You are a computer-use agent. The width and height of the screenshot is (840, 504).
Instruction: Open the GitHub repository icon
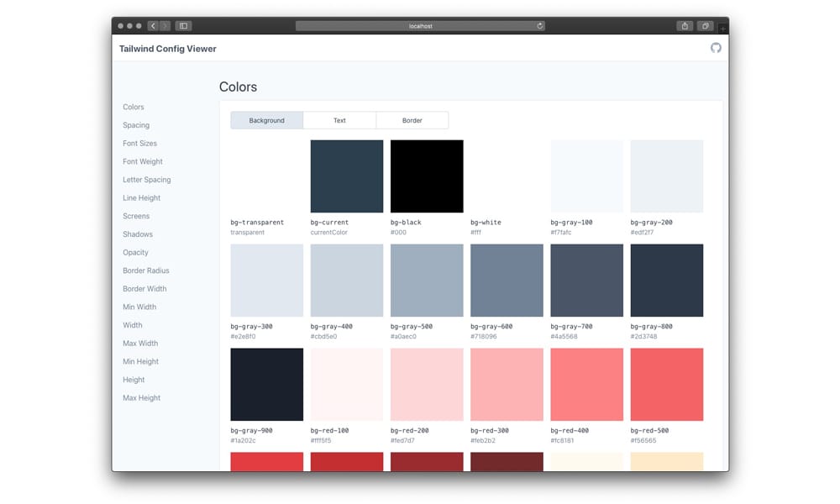[x=716, y=48]
